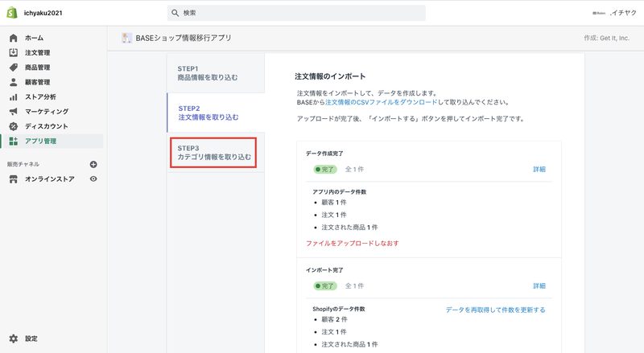The image size is (644, 353).
Task: Open the ディスカウント badge icon
Action: (x=13, y=126)
